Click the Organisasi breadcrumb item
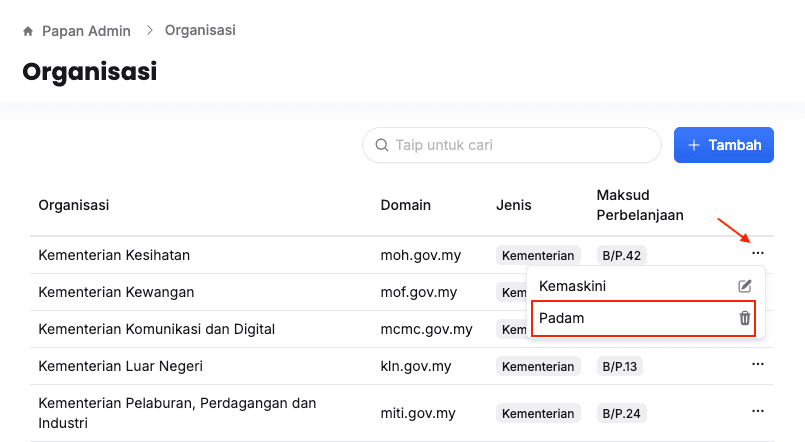This screenshot has width=805, height=442. (200, 31)
